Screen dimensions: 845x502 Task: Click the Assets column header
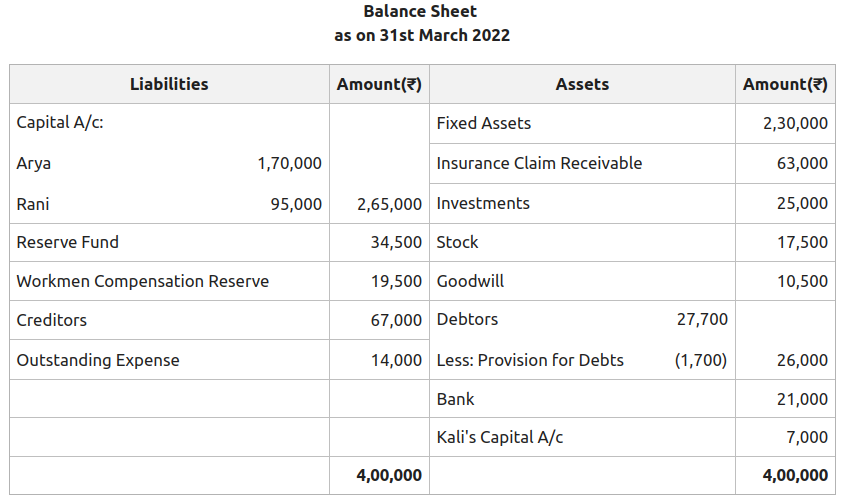click(x=582, y=84)
